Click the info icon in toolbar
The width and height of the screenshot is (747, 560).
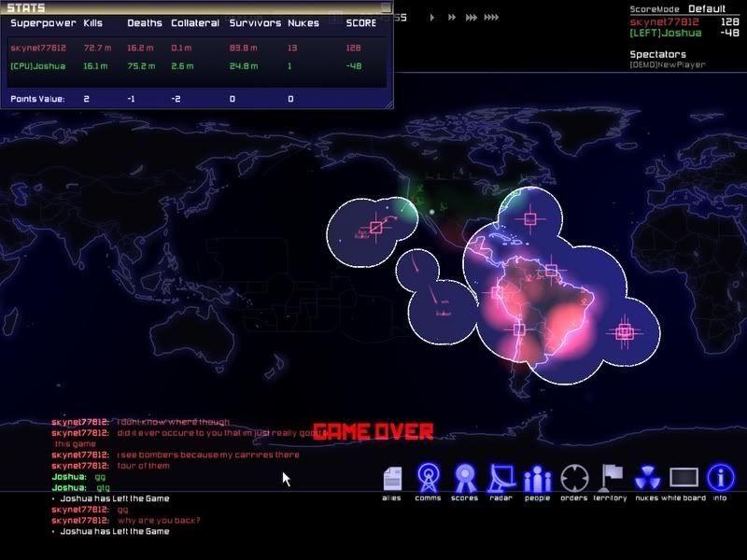[720, 478]
